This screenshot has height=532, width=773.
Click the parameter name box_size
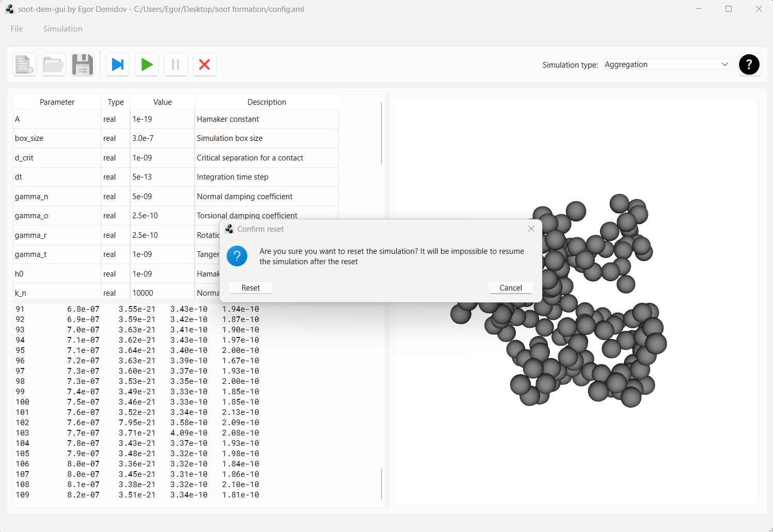coord(29,138)
